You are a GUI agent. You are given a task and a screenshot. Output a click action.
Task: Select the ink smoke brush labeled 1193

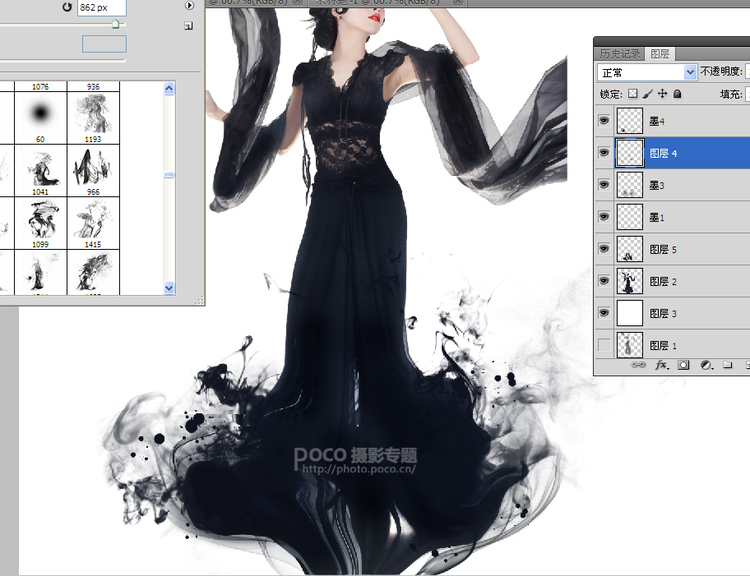tap(93, 118)
